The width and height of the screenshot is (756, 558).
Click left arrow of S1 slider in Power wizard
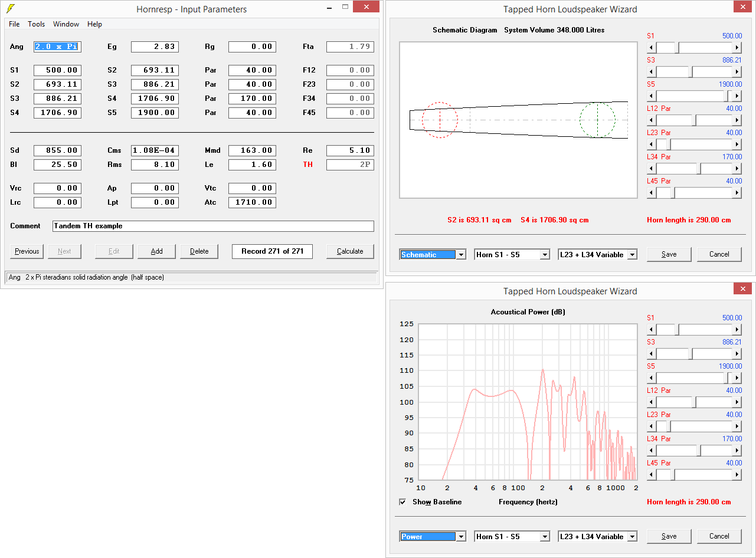pyautogui.click(x=652, y=330)
